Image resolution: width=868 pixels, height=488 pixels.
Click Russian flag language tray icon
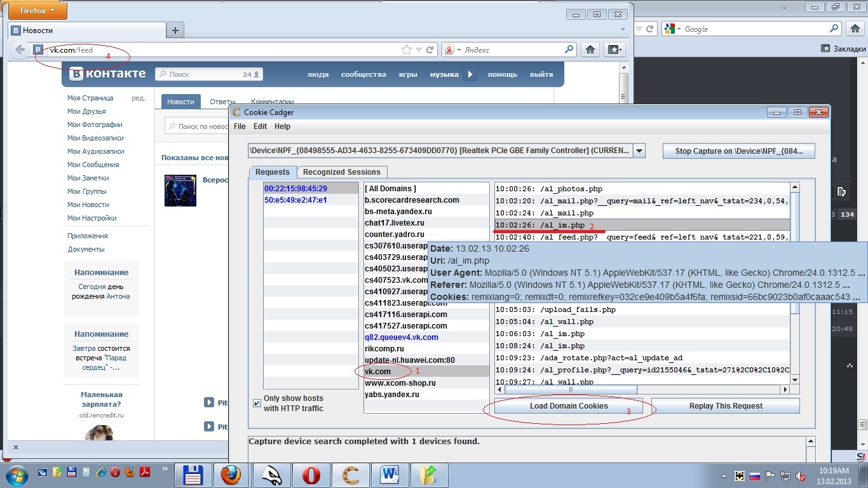pos(755,475)
